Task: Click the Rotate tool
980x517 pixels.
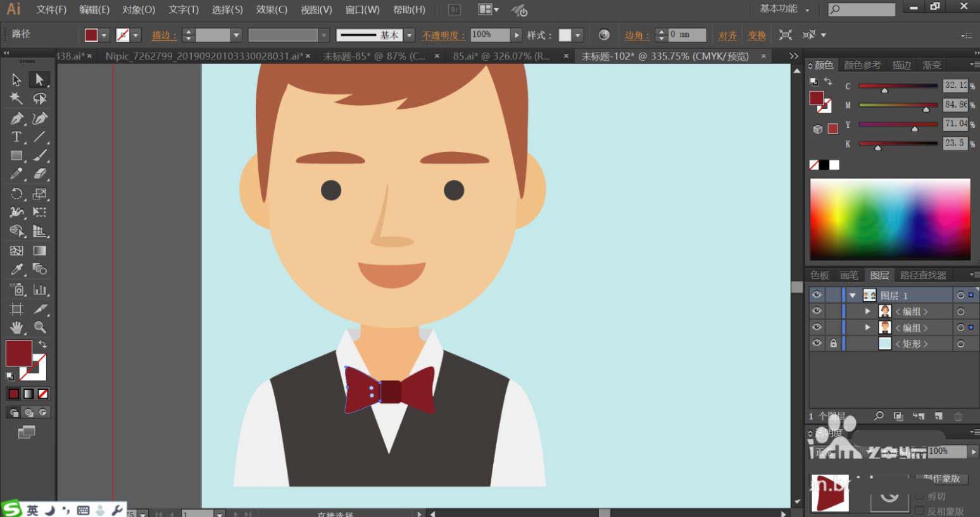Action: point(16,194)
